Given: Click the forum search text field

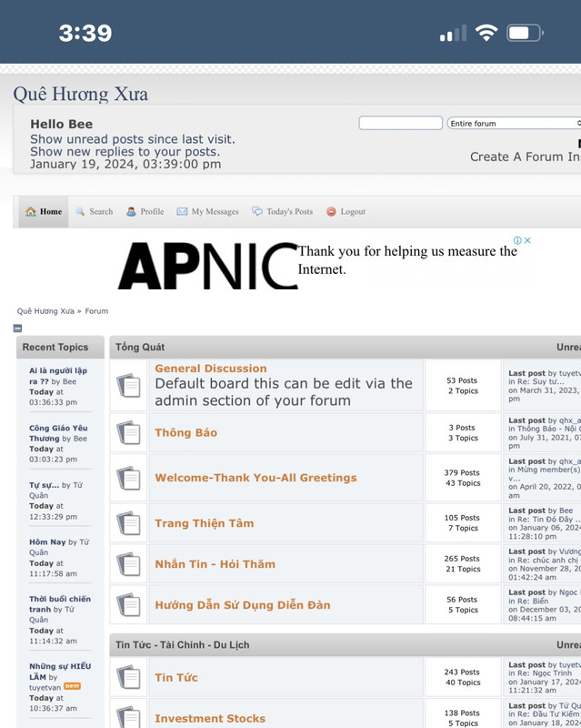Looking at the screenshot, I should coord(400,123).
